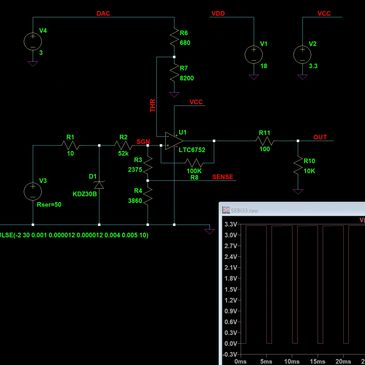
Task: Click the 3.3V axis label in plot
Action: pos(230,224)
